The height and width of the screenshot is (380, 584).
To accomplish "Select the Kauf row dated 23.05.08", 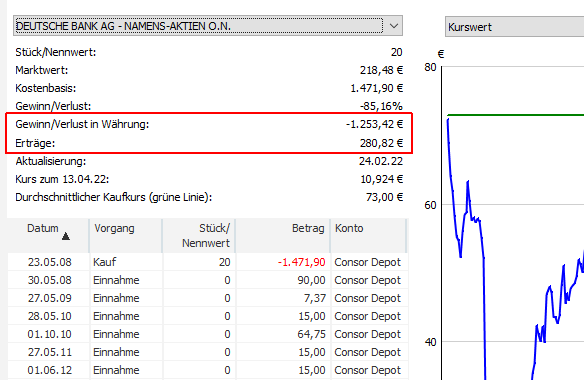I will tap(208, 262).
